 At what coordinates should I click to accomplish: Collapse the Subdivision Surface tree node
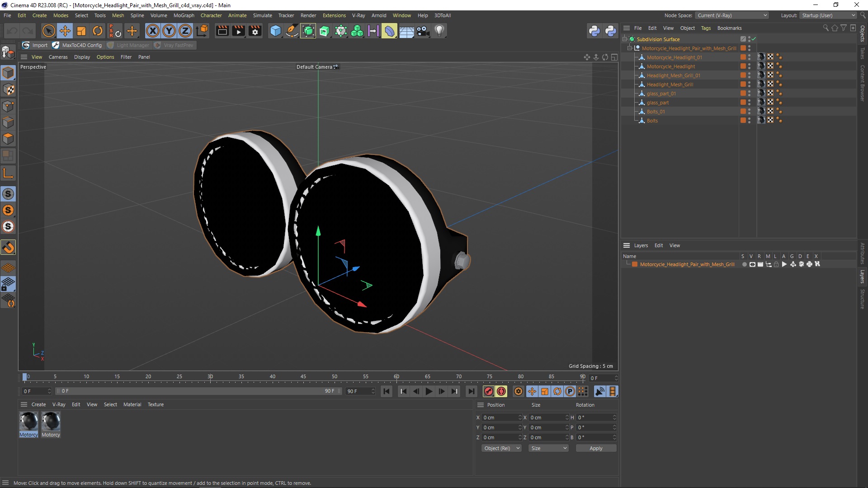pos(624,39)
